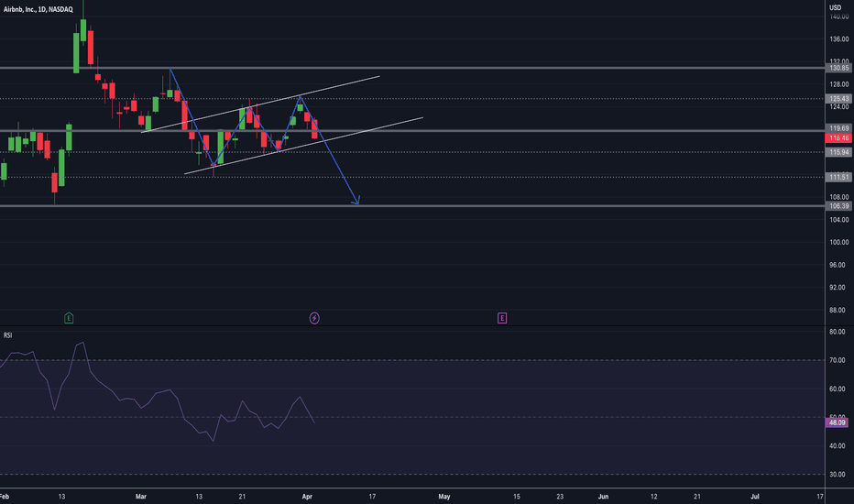Image resolution: width=854 pixels, height=504 pixels.
Task: Click the 70.00 RSI scale value
Action: (838, 360)
